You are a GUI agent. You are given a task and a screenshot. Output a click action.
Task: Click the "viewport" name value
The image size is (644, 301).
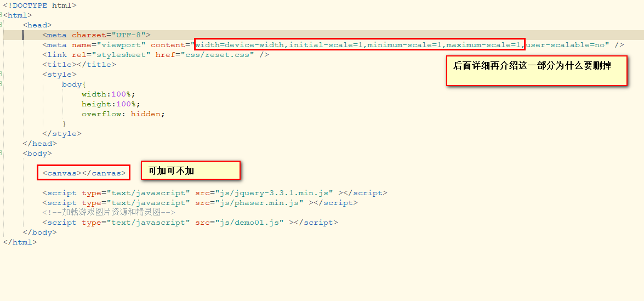click(121, 45)
